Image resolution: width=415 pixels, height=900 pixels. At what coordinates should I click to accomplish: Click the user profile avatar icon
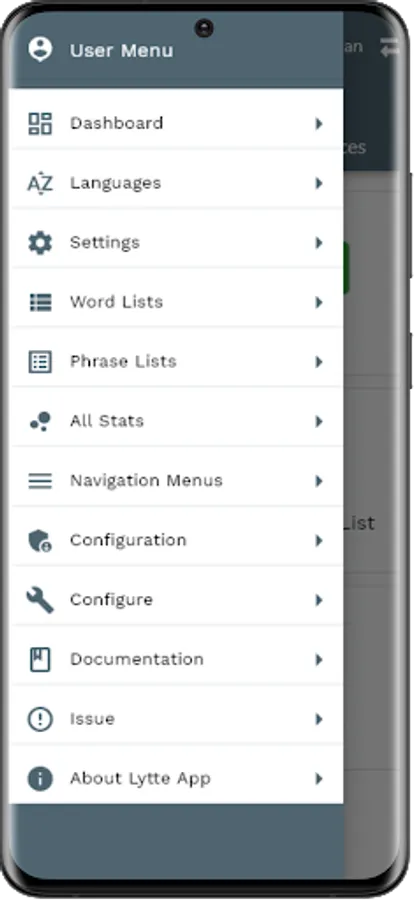click(40, 49)
